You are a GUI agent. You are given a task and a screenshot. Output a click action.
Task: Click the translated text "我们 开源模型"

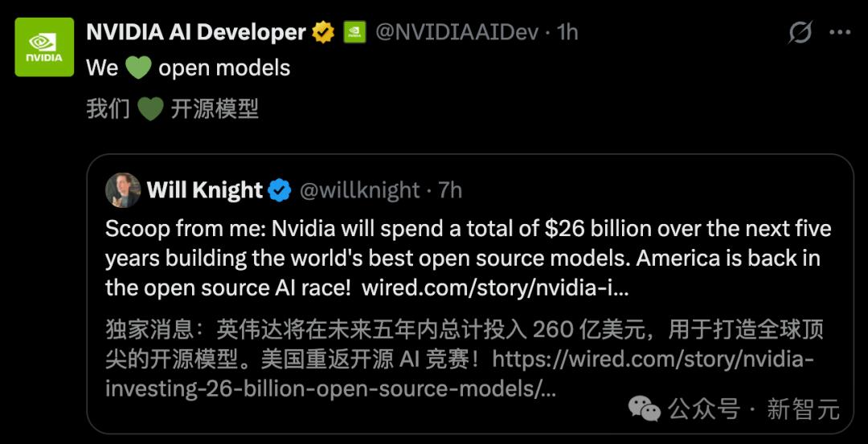[x=215, y=108]
